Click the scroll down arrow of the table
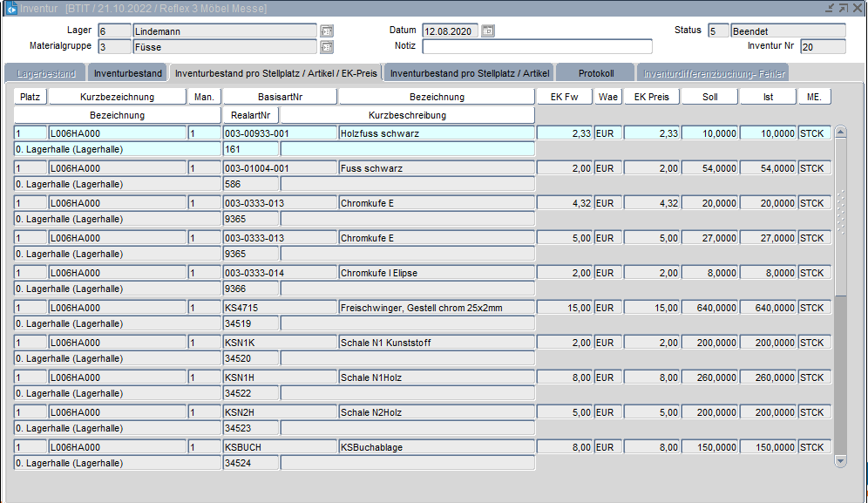Image resolution: width=868 pixels, height=503 pixels. (x=840, y=460)
